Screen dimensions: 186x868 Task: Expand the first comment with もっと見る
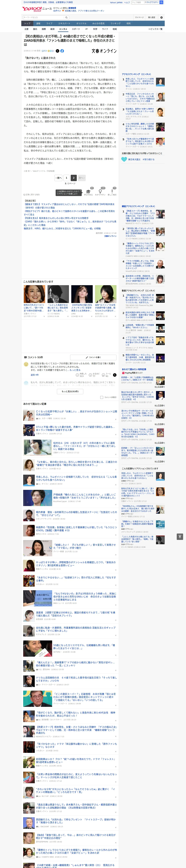coord(75,370)
